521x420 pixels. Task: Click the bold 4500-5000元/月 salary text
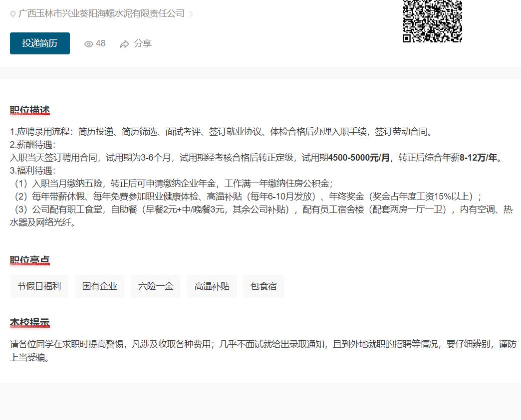click(359, 158)
